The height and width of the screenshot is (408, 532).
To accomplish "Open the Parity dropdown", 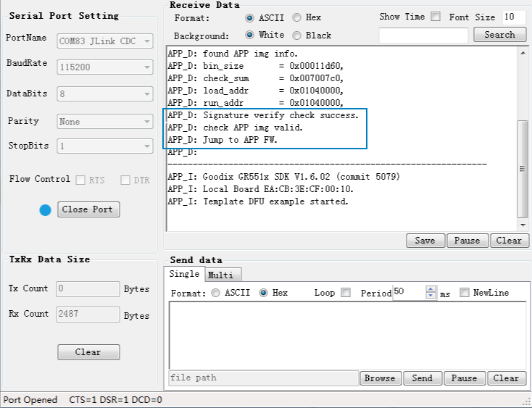I will 104,122.
